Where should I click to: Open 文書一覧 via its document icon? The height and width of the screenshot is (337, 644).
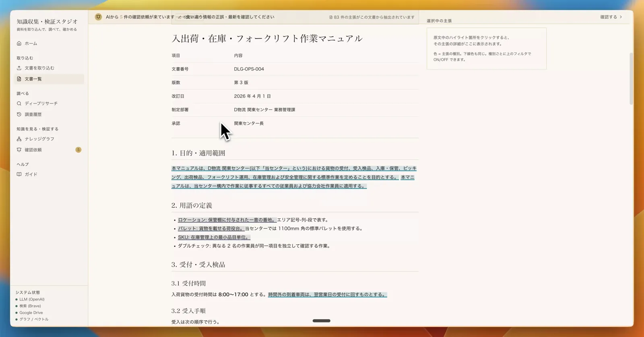19,79
